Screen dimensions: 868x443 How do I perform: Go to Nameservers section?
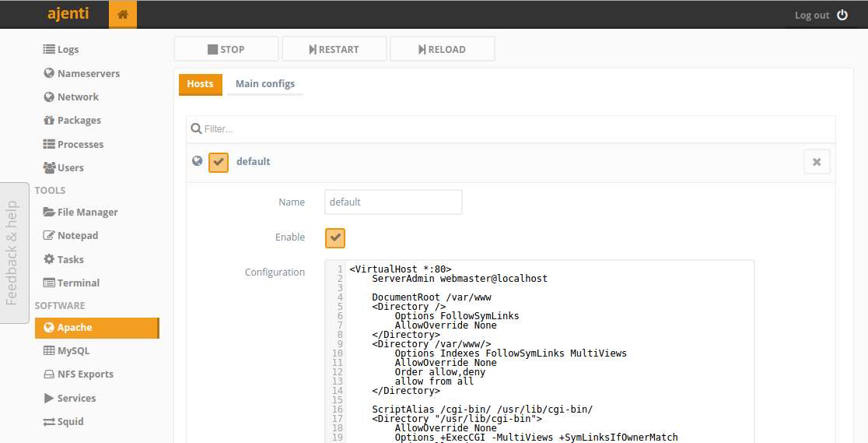[82, 73]
